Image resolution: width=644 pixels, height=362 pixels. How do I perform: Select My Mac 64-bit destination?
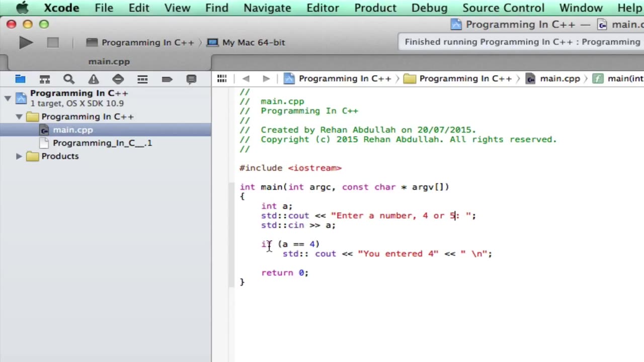click(x=246, y=43)
